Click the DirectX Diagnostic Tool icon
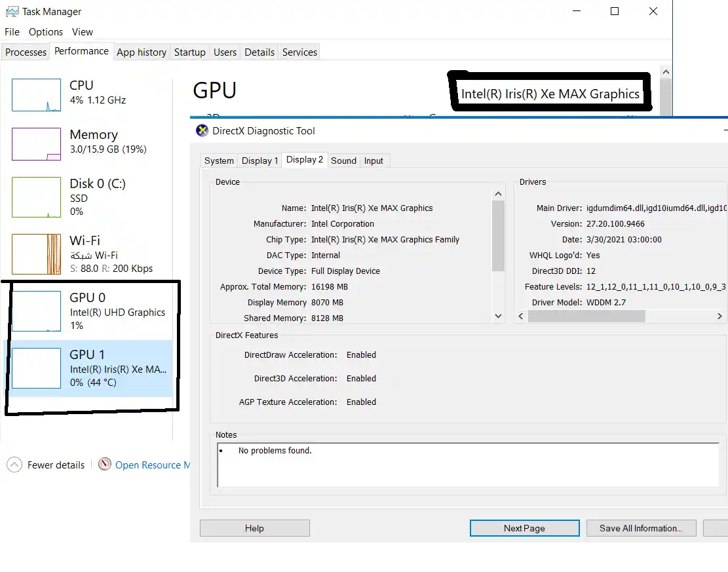This screenshot has height=572, width=728. [x=202, y=130]
